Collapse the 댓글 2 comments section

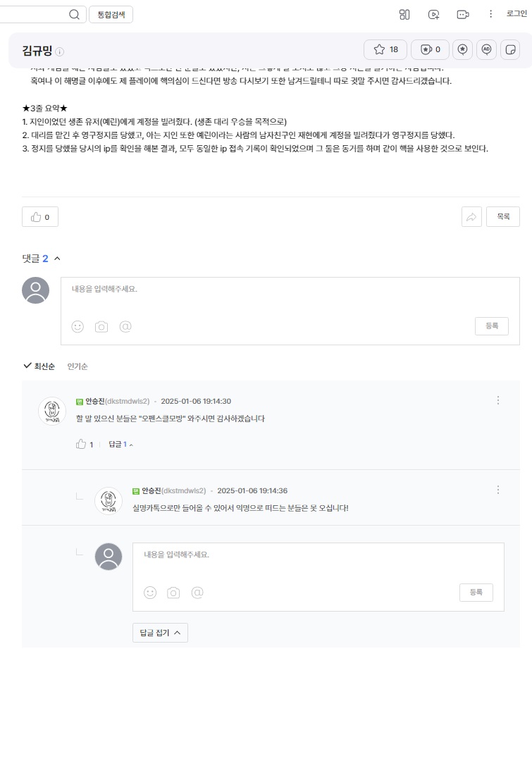57,259
